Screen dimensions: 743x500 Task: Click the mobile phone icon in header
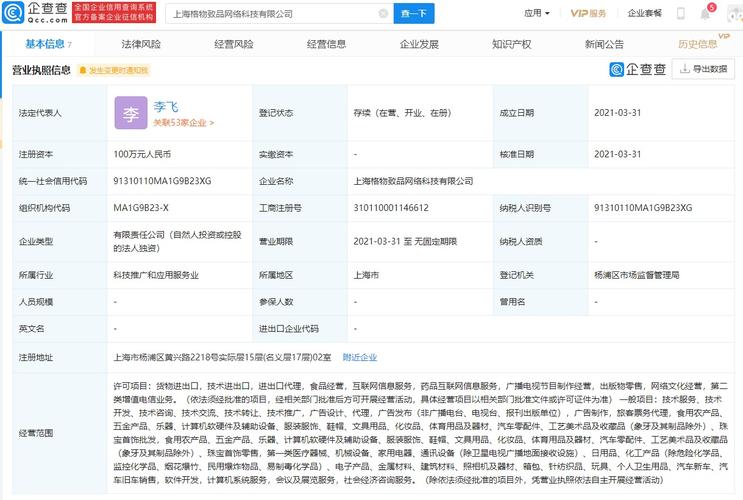[680, 13]
